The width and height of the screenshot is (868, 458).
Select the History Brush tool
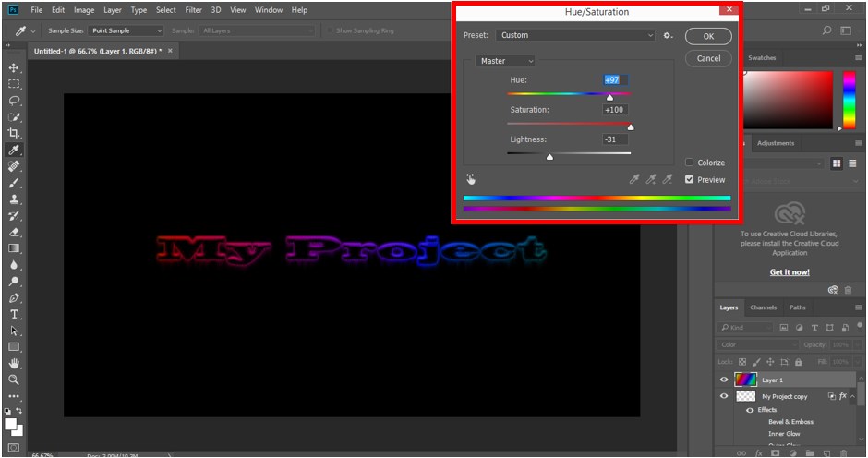tap(13, 216)
